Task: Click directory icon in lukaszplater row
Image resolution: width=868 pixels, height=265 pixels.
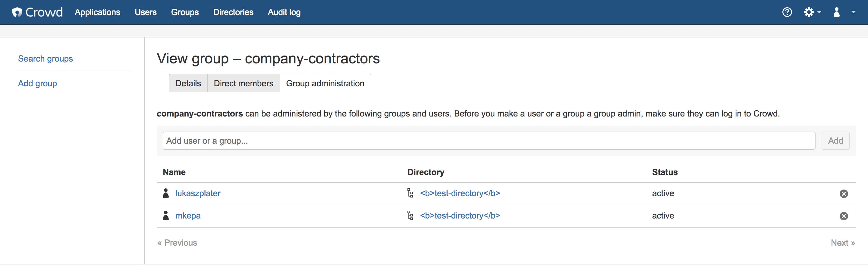Action: click(x=410, y=193)
